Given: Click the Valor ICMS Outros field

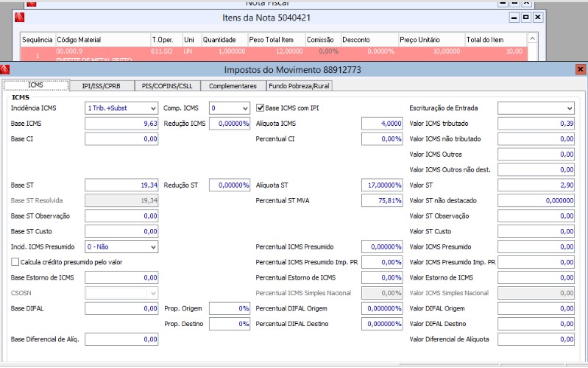Looking at the screenshot, I should (x=536, y=154).
